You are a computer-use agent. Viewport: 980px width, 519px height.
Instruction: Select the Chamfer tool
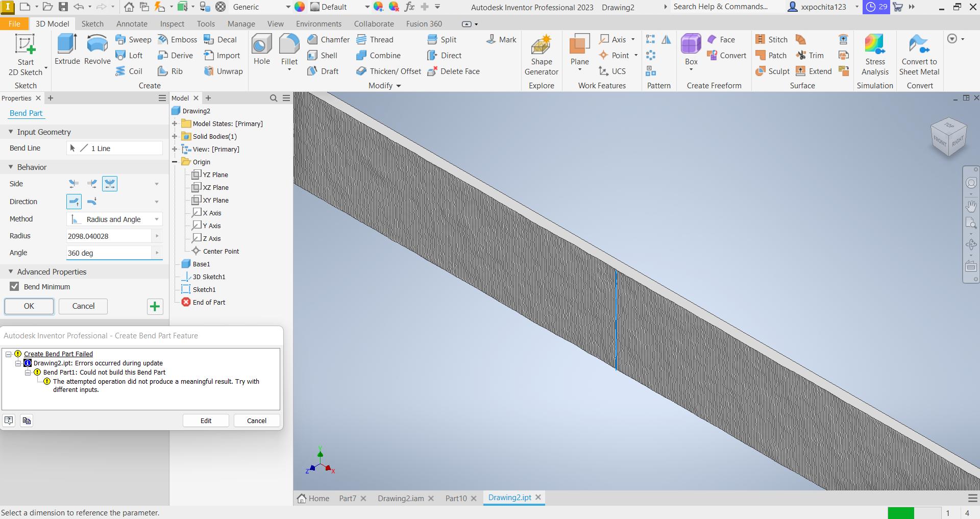click(328, 39)
